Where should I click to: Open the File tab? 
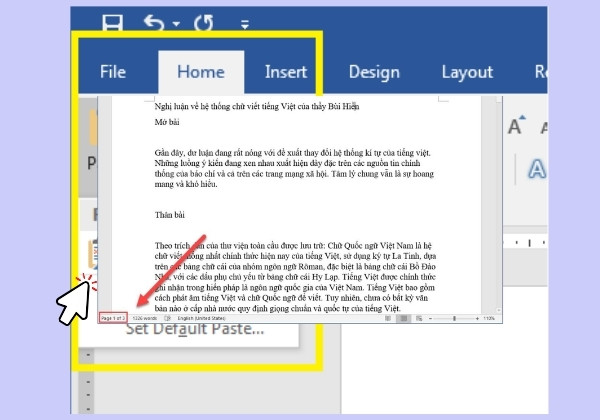113,72
